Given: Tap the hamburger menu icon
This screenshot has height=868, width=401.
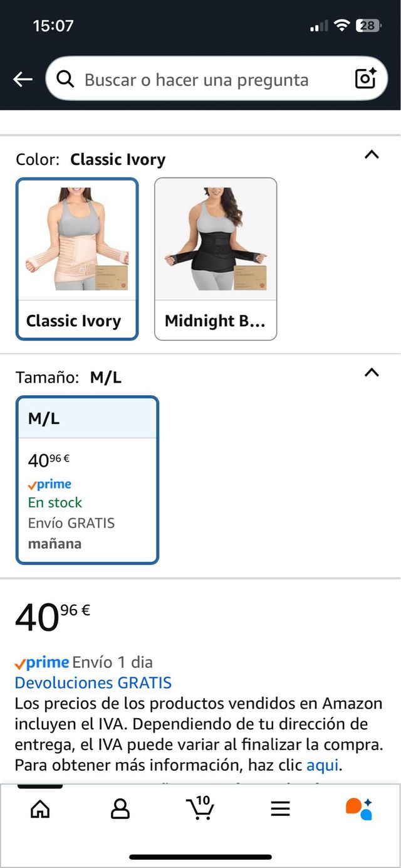Looking at the screenshot, I should point(280,809).
